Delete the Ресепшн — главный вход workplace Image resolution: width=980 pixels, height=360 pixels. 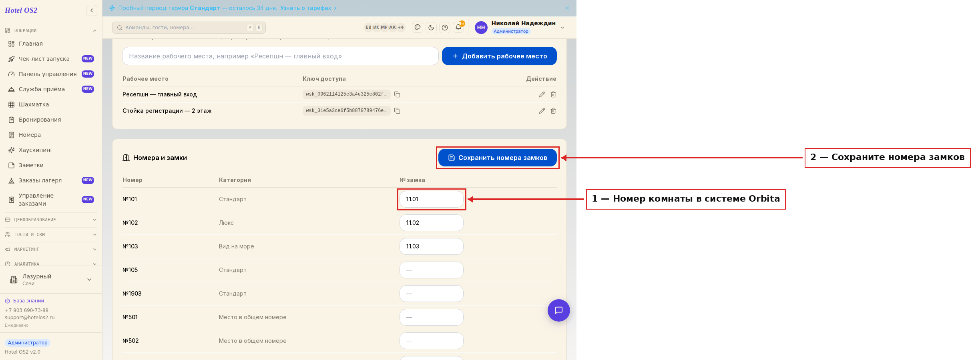pyautogui.click(x=553, y=94)
